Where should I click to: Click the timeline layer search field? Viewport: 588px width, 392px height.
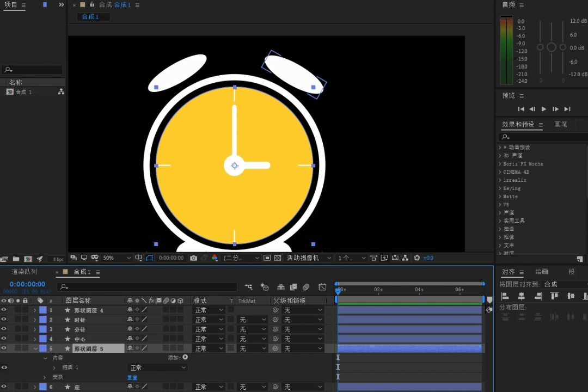[147, 287]
